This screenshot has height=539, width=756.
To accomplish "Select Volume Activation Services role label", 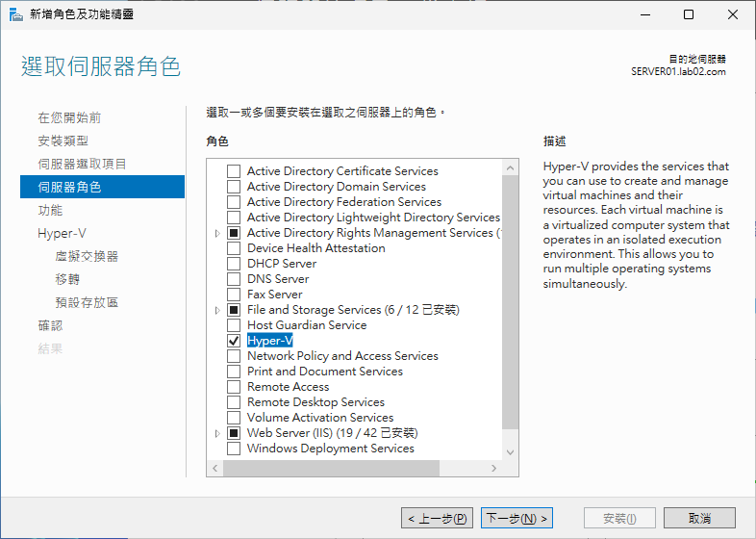I will pyautogui.click(x=320, y=418).
